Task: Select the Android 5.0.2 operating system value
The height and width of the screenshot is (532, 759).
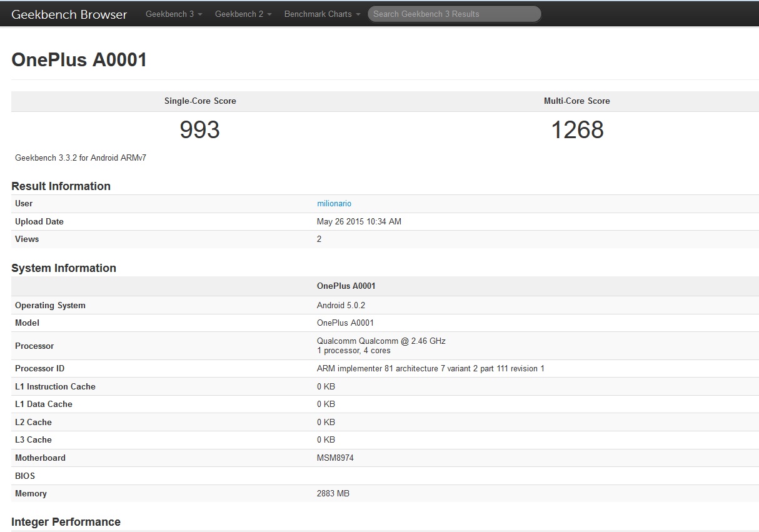Action: 341,306
